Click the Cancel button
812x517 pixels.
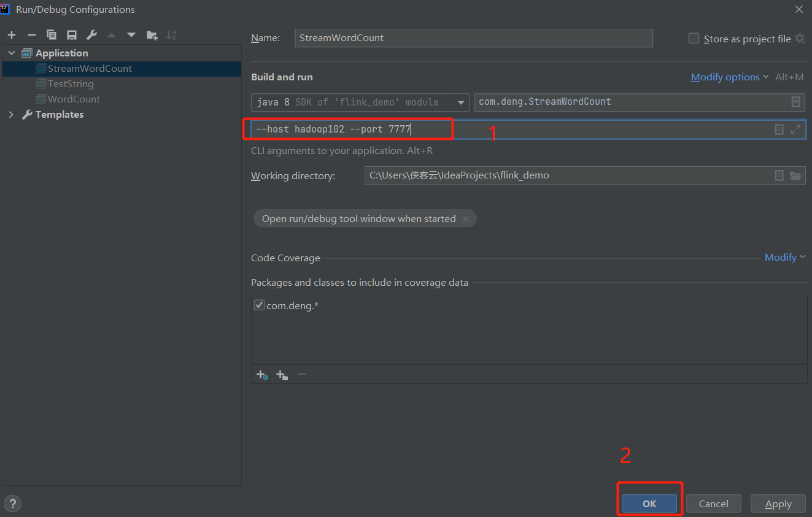click(x=714, y=504)
